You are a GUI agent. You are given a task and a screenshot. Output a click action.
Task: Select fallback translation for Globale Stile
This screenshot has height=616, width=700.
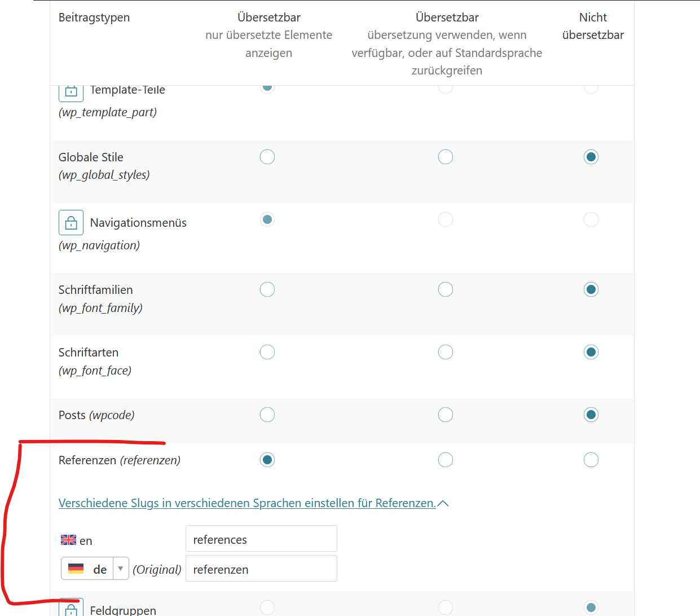coord(446,157)
